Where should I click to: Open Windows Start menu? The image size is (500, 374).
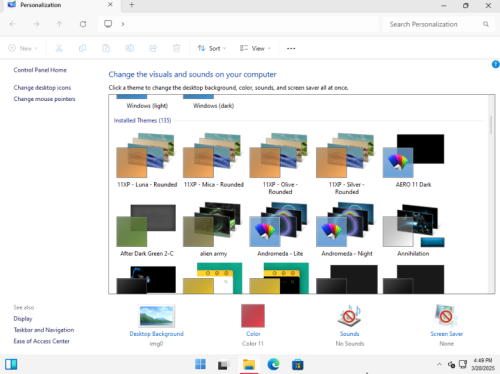(200, 364)
